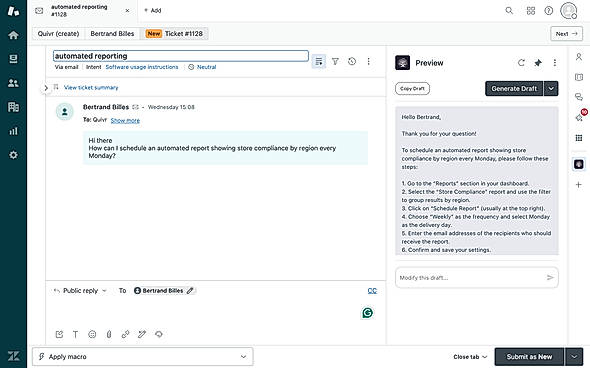Click the plus icon in right rail

579,185
